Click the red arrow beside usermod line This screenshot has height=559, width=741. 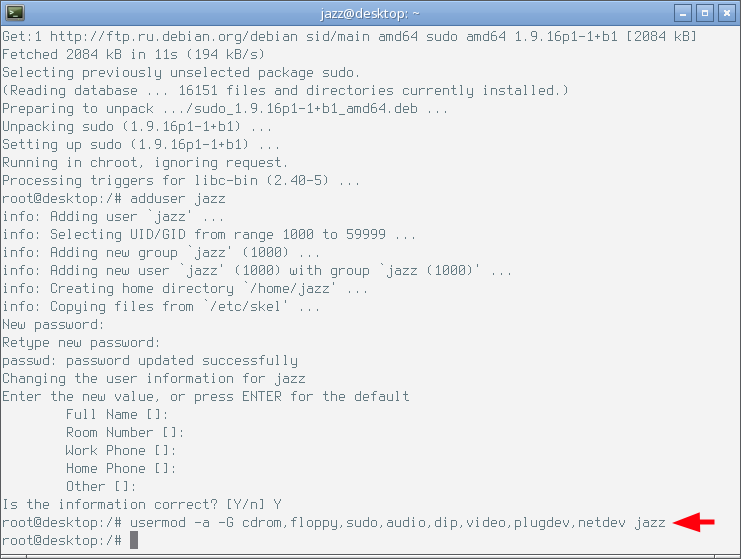[694, 522]
